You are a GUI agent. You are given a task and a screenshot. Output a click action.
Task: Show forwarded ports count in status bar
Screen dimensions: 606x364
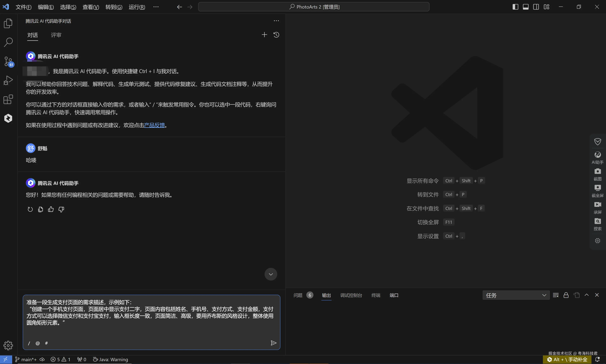[x=82, y=360]
